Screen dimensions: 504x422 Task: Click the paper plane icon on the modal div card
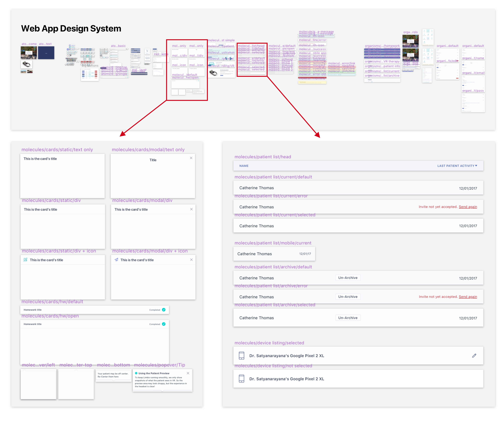(x=117, y=260)
